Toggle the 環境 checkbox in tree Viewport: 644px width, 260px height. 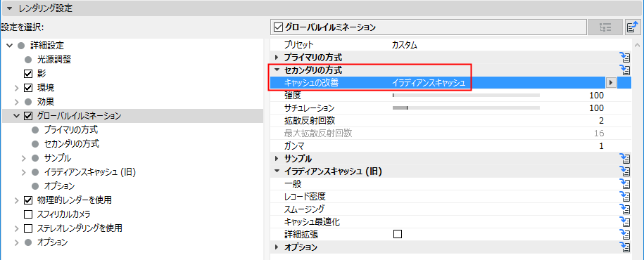(28, 88)
